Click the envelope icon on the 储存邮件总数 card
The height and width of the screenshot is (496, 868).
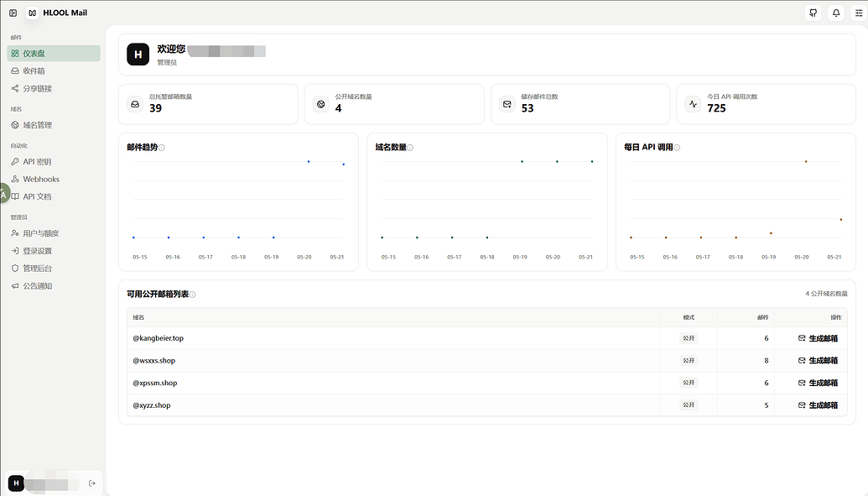pyautogui.click(x=507, y=104)
